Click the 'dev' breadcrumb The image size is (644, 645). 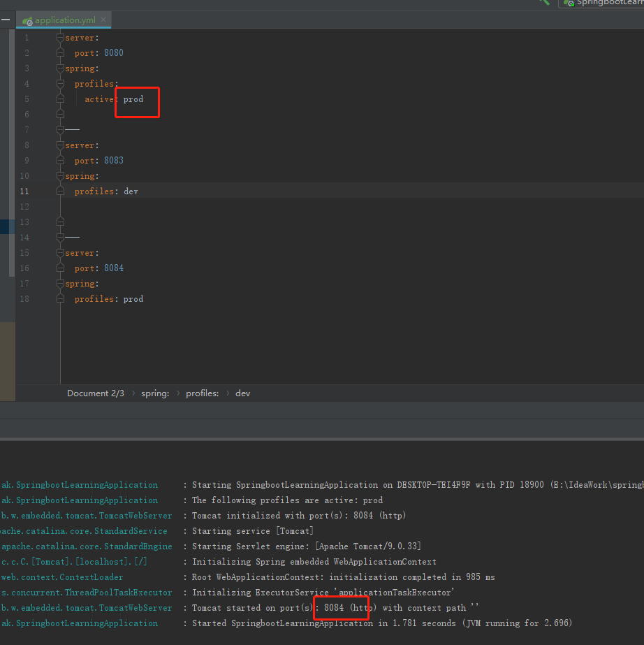(x=242, y=393)
